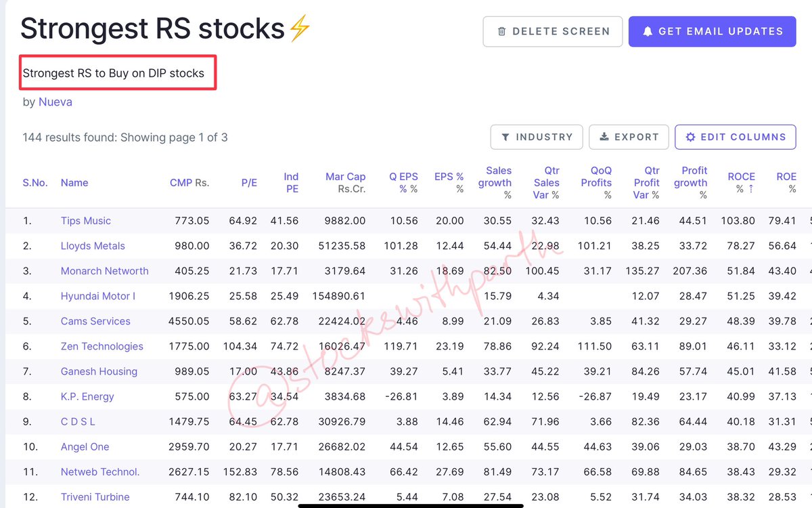The width and height of the screenshot is (812, 508).
Task: Sort table by Mar Cap column
Action: tap(346, 183)
